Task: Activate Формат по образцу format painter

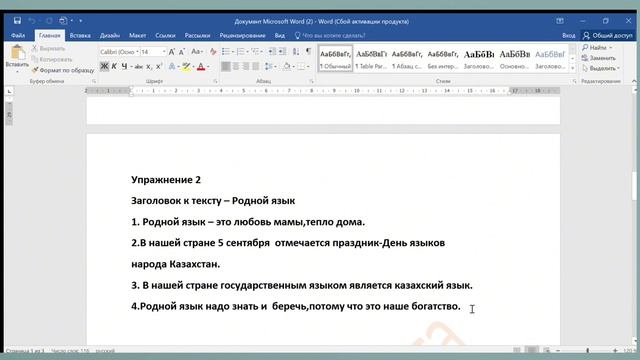Action: [x=63, y=70]
